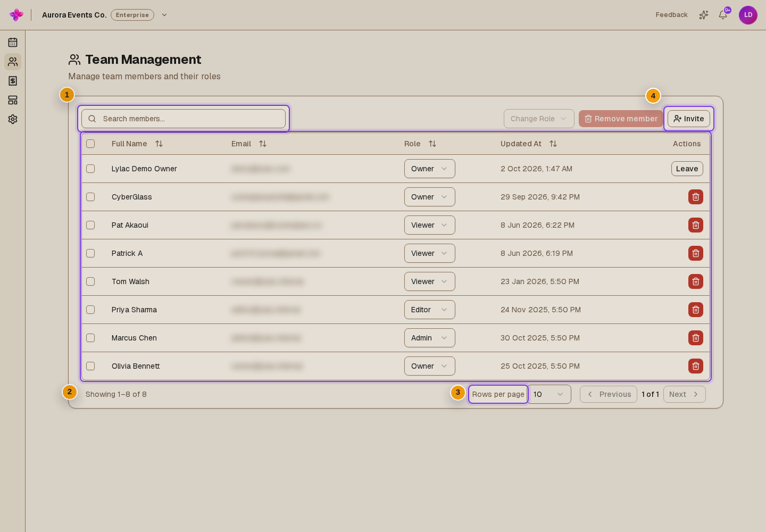Remove Patrick A using trash icon
This screenshot has width=766, height=532.
click(696, 253)
